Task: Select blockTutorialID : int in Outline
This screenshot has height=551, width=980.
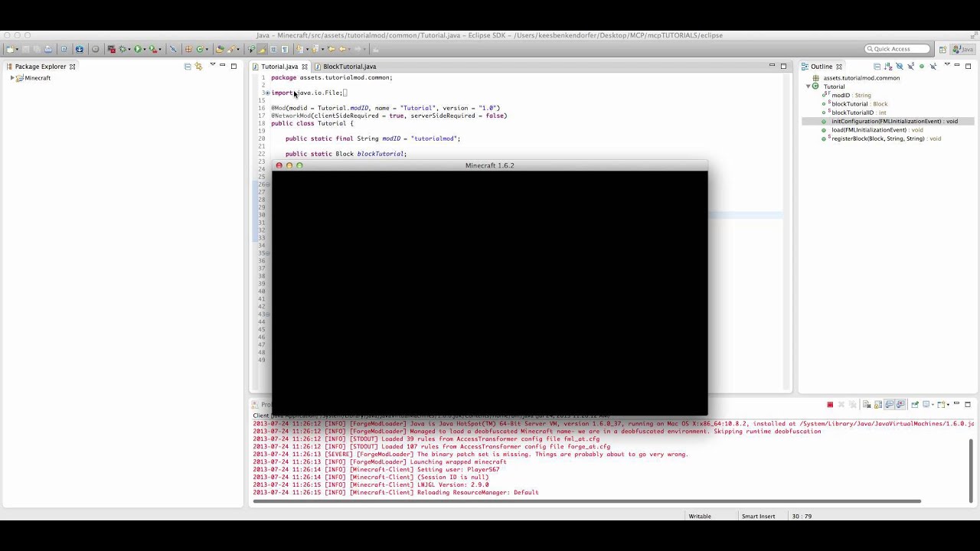Action: click(x=858, y=112)
